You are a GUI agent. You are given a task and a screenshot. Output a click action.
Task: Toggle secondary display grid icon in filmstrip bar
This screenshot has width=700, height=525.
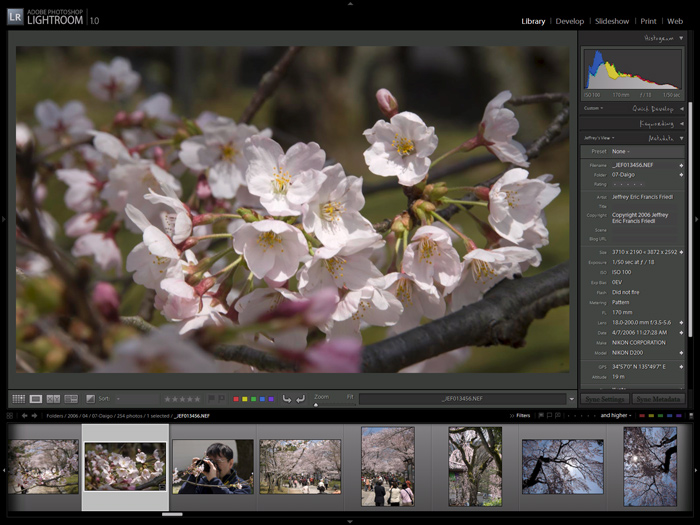[x=10, y=416]
